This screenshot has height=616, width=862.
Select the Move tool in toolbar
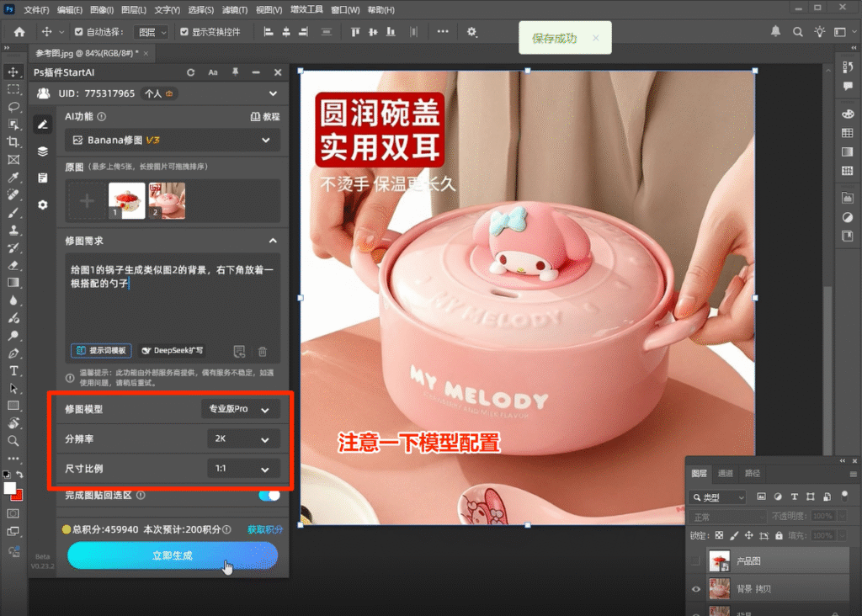tap(13, 72)
